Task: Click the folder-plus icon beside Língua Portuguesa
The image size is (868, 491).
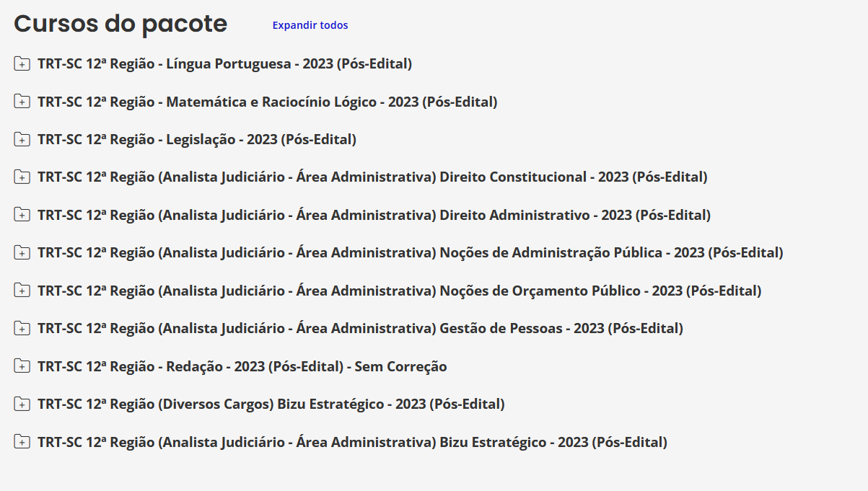Action: click(x=22, y=63)
